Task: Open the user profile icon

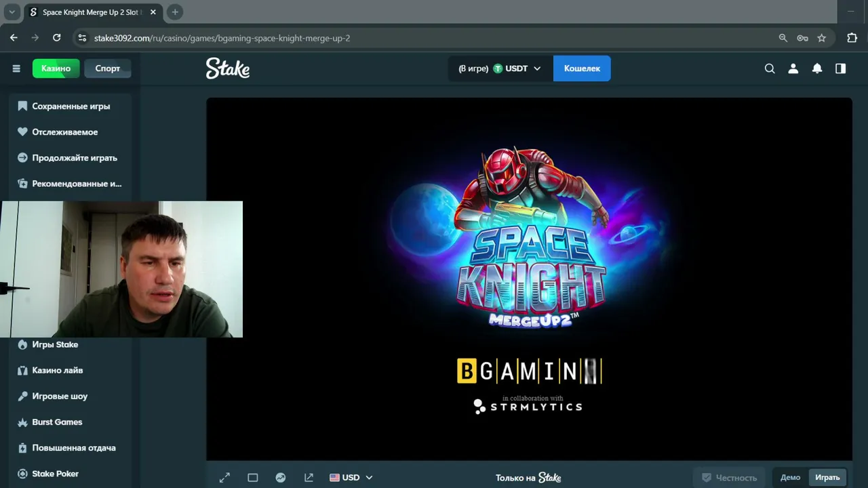Action: (793, 68)
